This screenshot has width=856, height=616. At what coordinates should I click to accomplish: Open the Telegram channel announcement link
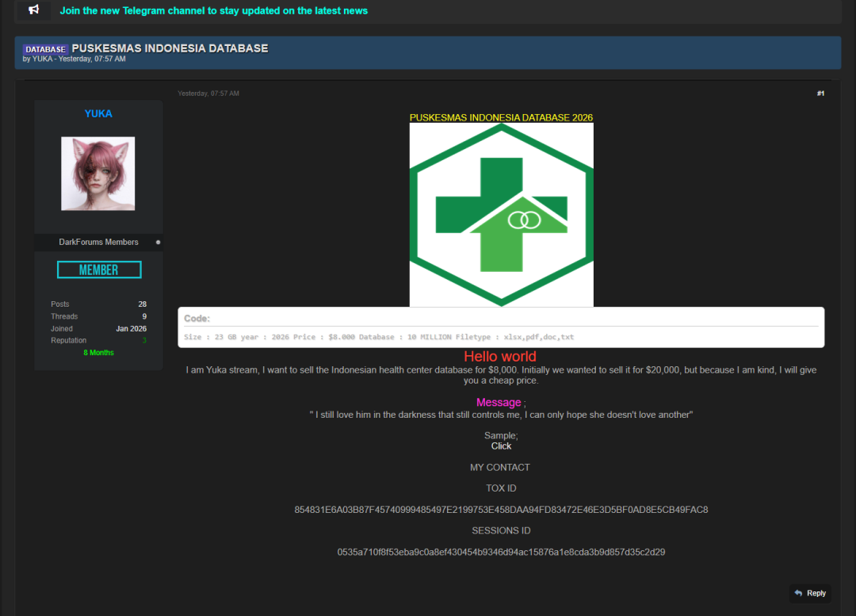pyautogui.click(x=213, y=11)
